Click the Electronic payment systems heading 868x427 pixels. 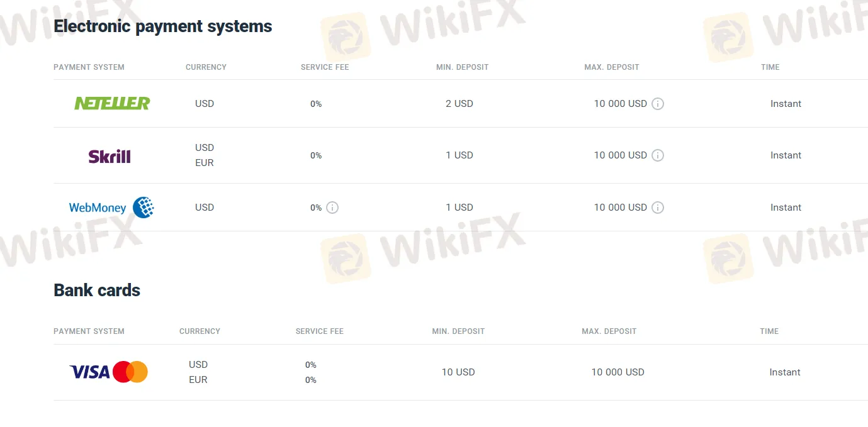[x=163, y=26]
